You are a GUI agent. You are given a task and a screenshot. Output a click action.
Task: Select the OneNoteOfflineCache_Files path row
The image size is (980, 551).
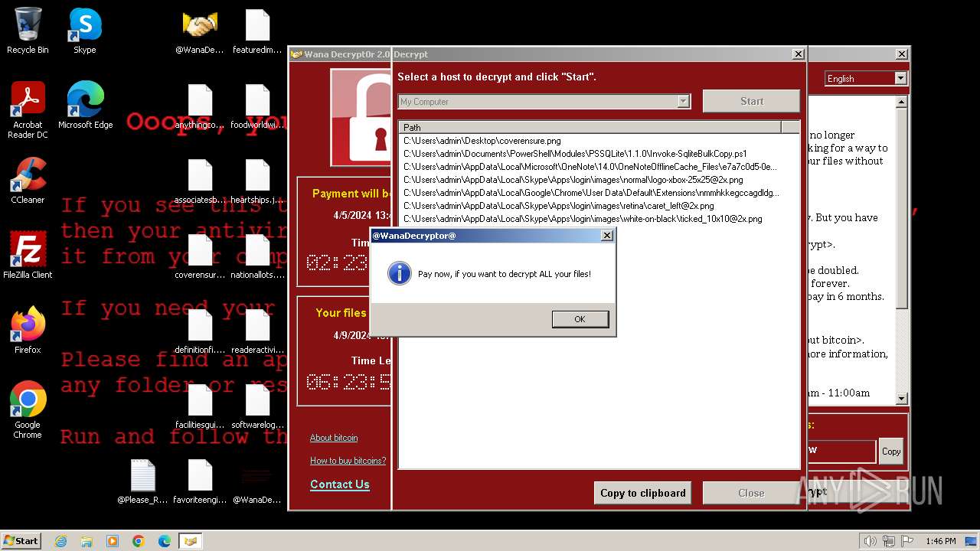pos(590,167)
